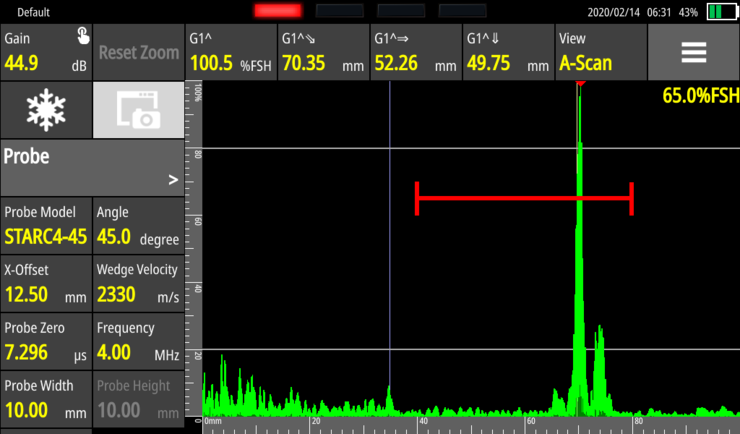Click the 80 mark on vertical amplitude scale

click(198, 154)
